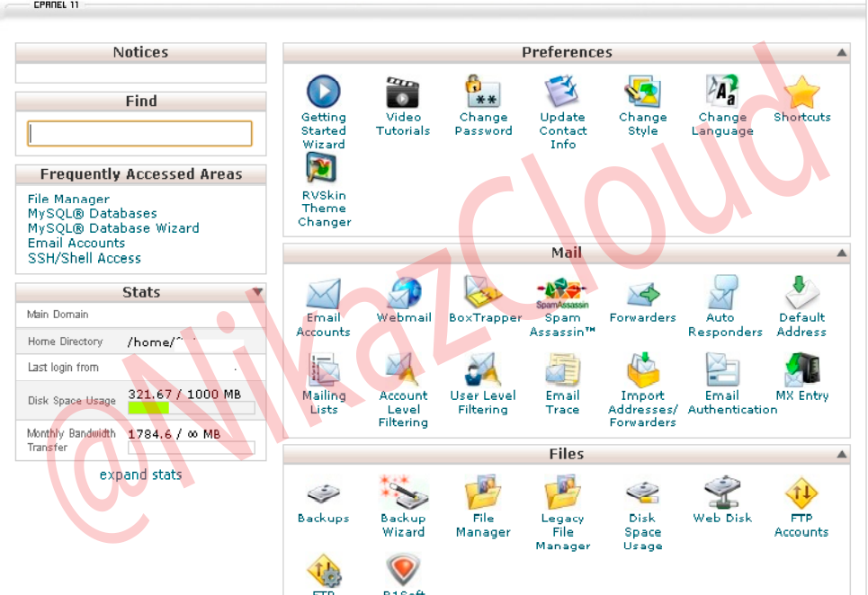Open File Manager in Frequently Accessed Areas

[68, 199]
